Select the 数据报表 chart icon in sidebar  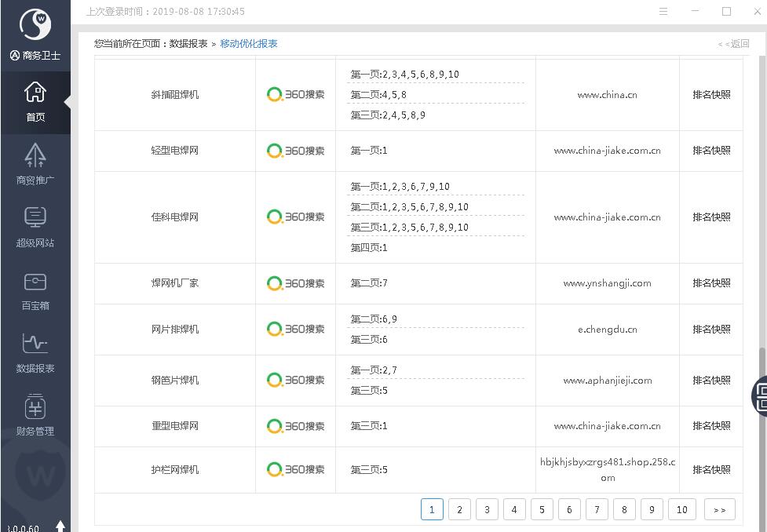coord(35,352)
